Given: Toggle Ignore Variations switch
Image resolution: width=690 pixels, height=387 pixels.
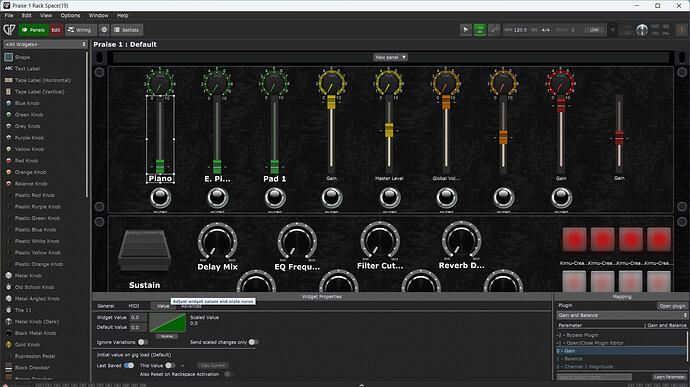Looking at the screenshot, I should (x=143, y=342).
